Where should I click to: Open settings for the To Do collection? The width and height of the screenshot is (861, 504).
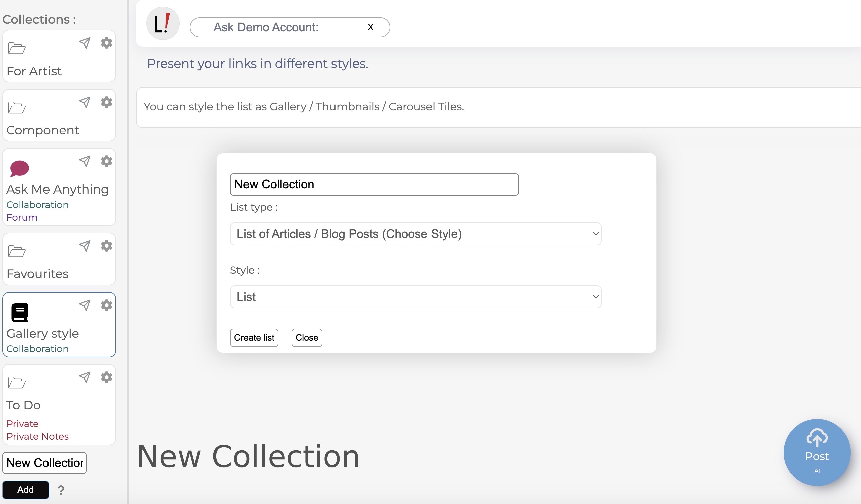pos(106,377)
